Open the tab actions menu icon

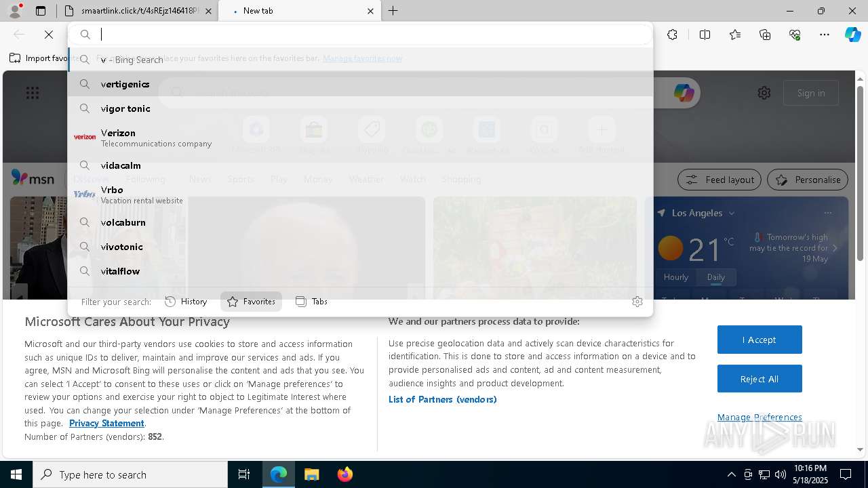pyautogui.click(x=41, y=11)
